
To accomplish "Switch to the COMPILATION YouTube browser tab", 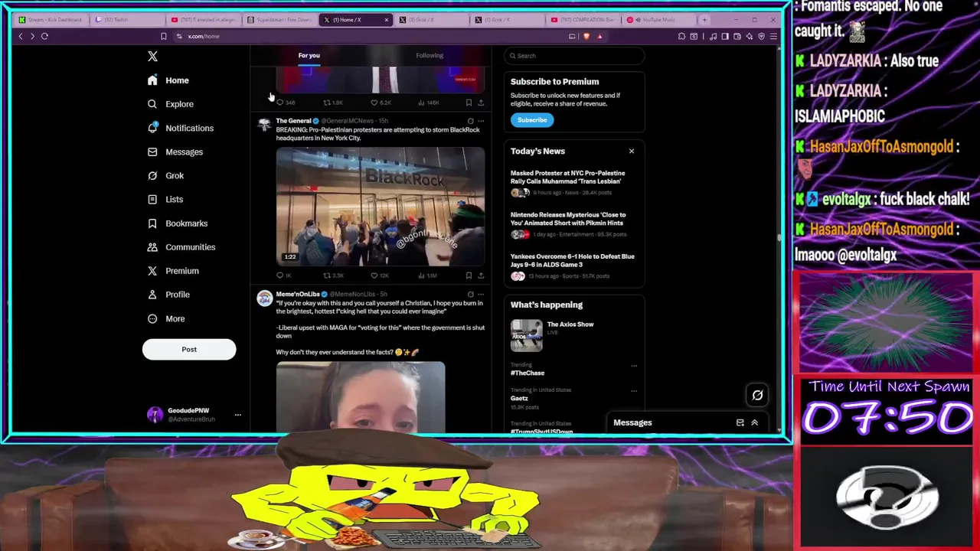I will tap(583, 20).
